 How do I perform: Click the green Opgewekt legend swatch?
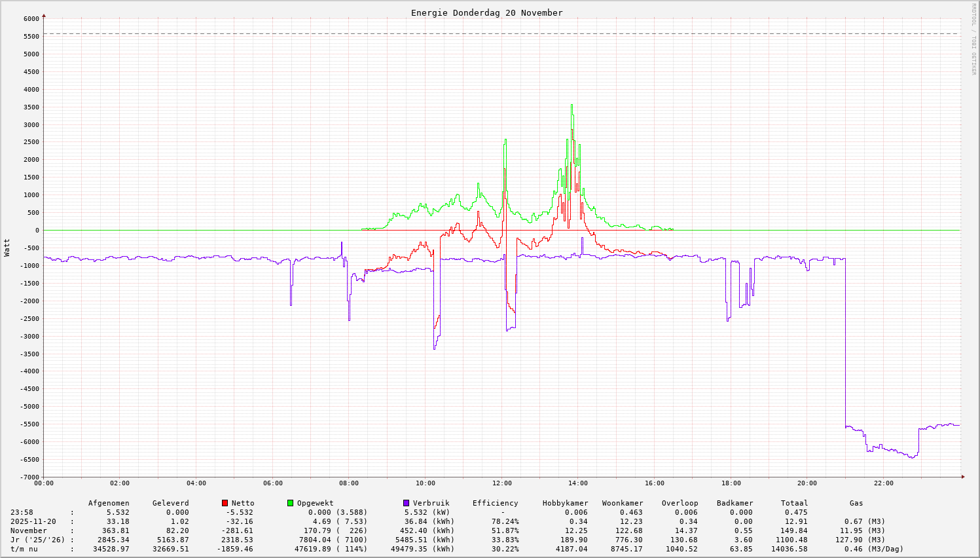tap(290, 503)
